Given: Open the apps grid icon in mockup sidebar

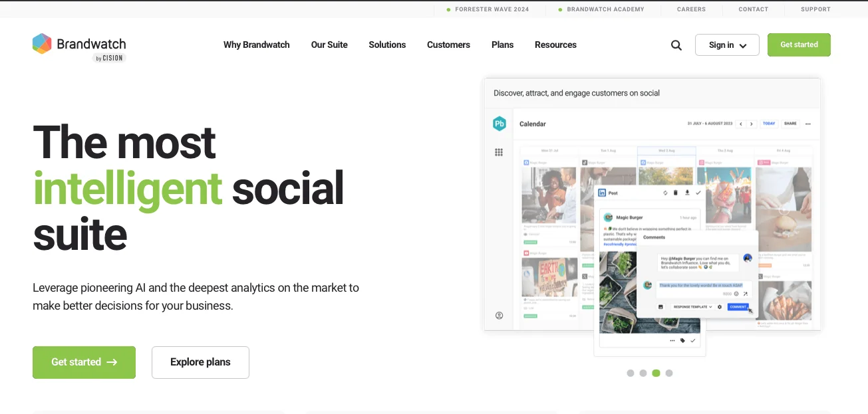Looking at the screenshot, I should point(499,152).
